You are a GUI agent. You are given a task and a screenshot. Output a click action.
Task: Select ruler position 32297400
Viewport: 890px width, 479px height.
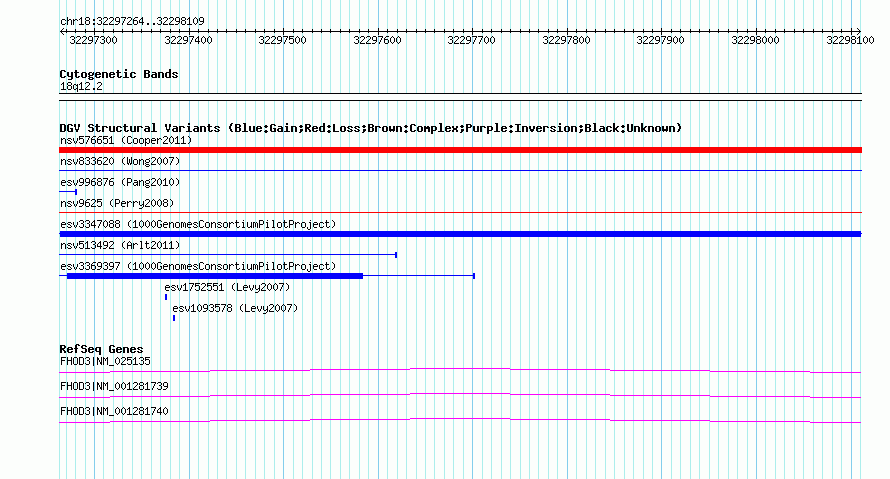pos(188,40)
